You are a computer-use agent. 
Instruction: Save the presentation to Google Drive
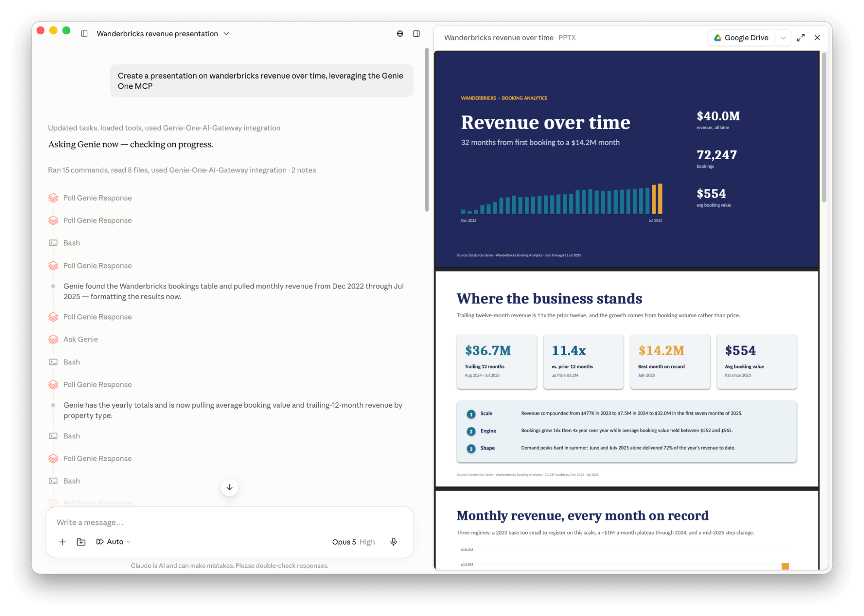742,38
